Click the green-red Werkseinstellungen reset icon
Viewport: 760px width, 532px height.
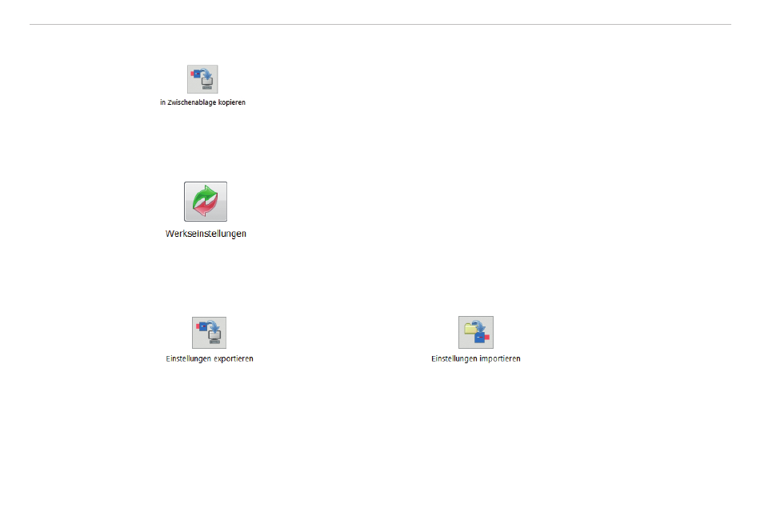coord(206,202)
